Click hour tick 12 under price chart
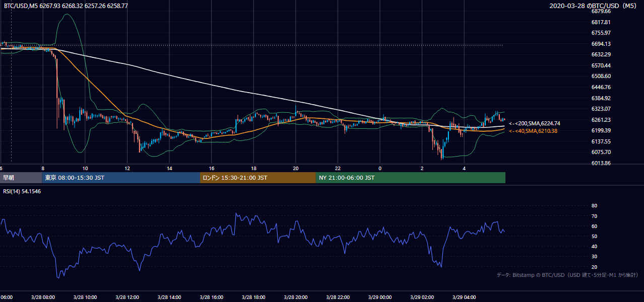Viewport: 644px width, 302px height. tap(127, 169)
